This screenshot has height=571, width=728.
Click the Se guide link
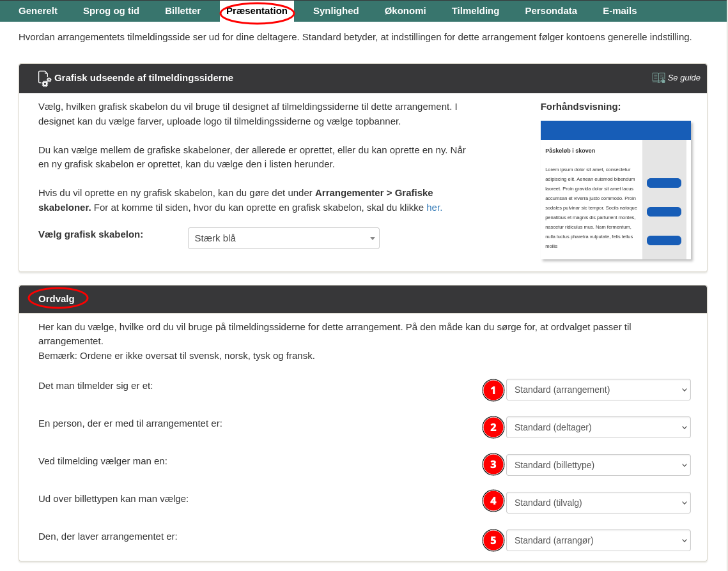pyautogui.click(x=683, y=78)
